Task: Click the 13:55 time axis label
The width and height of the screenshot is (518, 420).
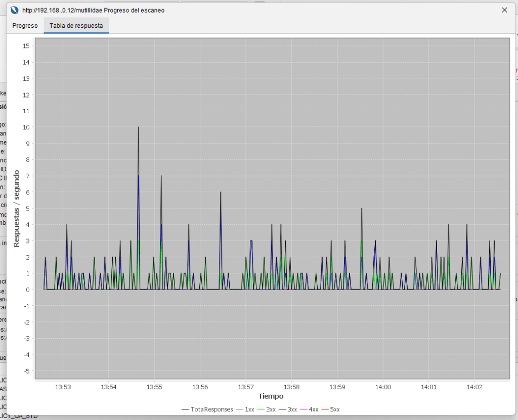Action: coord(154,387)
